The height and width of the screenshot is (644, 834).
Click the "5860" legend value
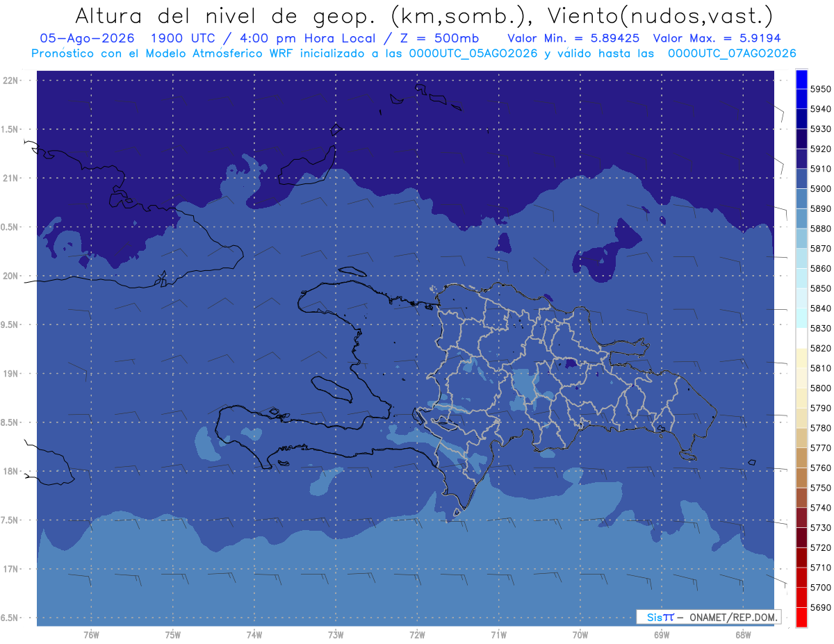pyautogui.click(x=820, y=269)
